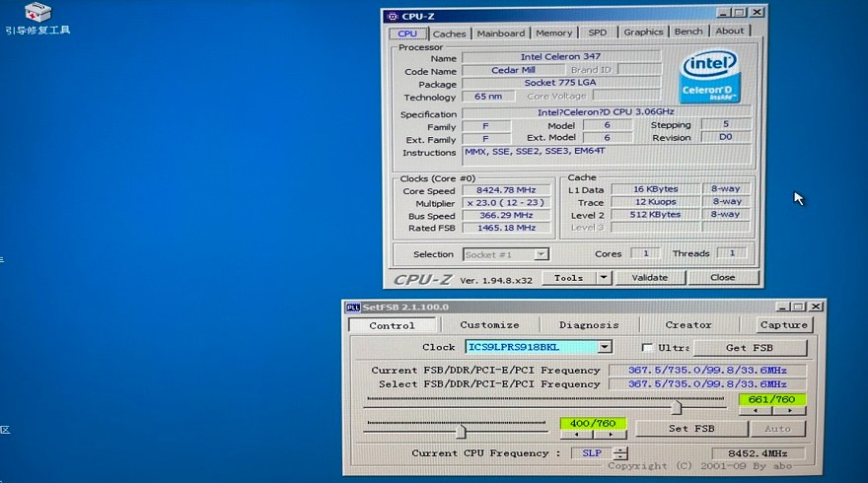
Task: Increase the 400/760 value with right arrow
Action: point(610,435)
